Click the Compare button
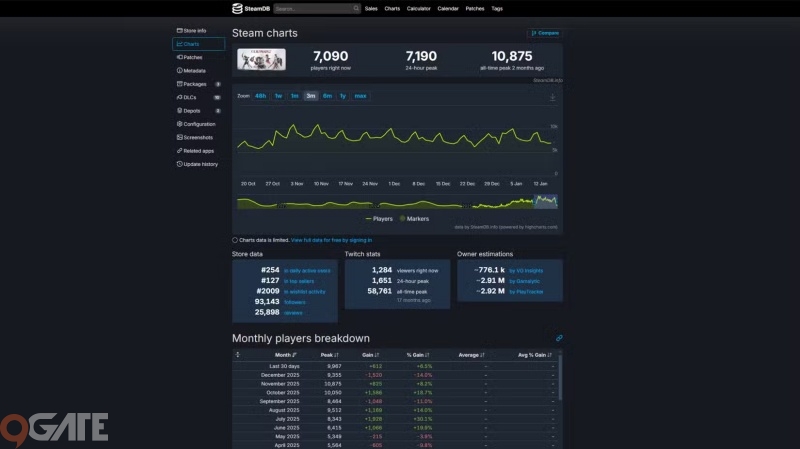 (546, 33)
